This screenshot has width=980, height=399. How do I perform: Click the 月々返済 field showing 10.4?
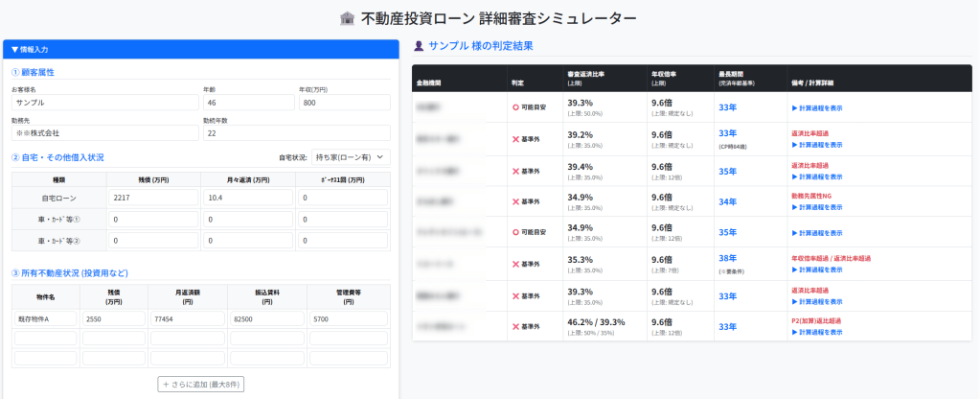(247, 197)
